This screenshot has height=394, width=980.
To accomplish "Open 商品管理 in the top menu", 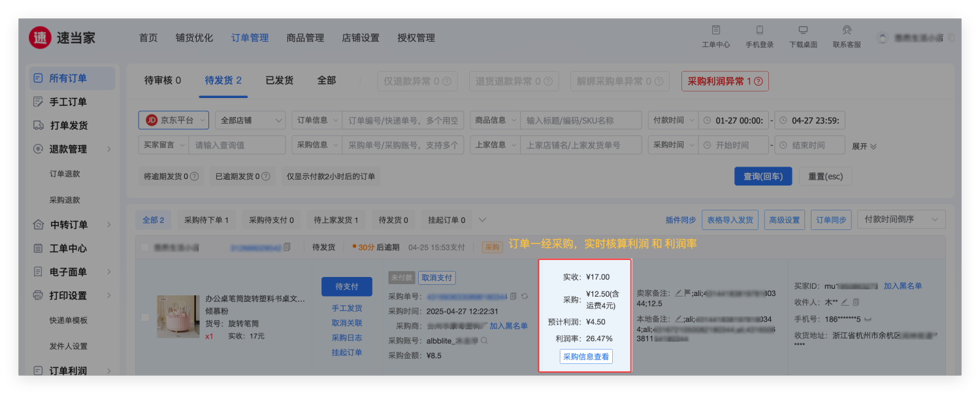I will click(x=305, y=38).
